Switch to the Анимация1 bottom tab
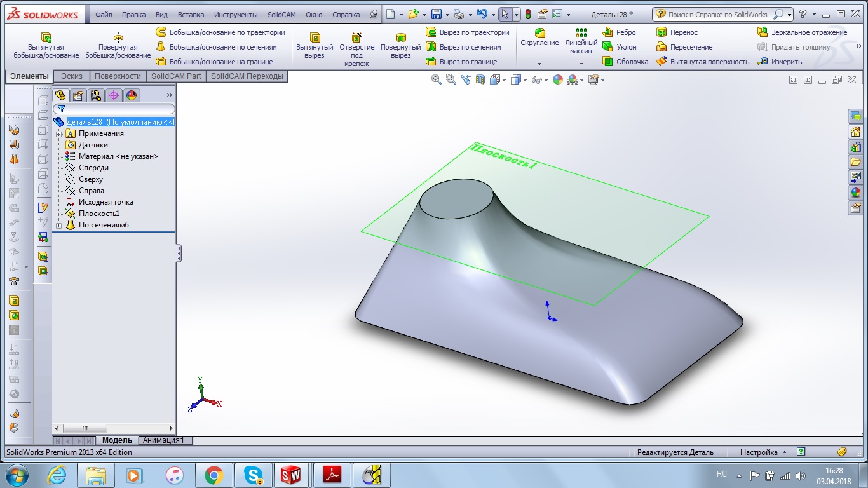Screen dimensions: 868x488 pyautogui.click(x=164, y=440)
